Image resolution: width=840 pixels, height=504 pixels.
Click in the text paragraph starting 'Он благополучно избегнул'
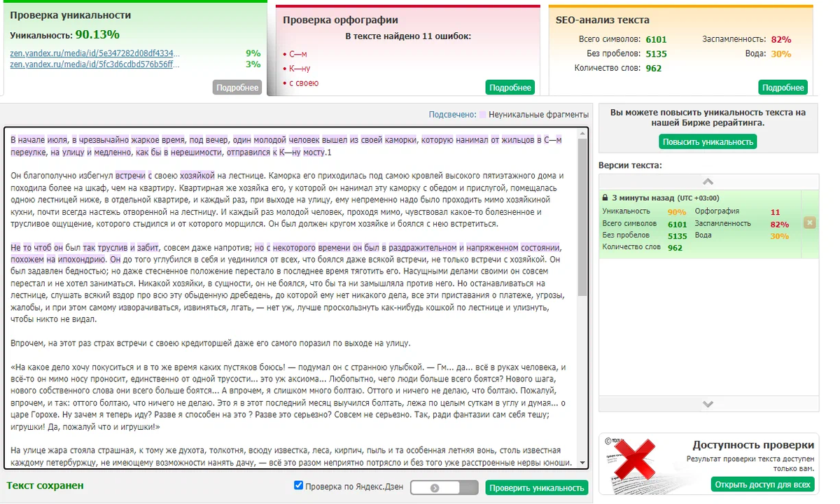tap(288, 199)
